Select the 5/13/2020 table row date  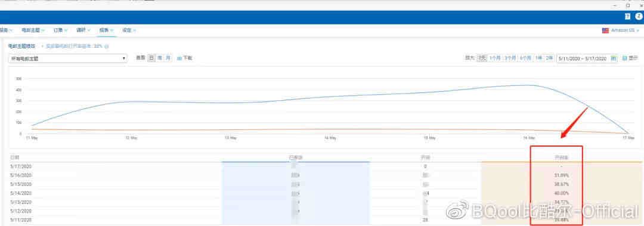tap(20, 202)
